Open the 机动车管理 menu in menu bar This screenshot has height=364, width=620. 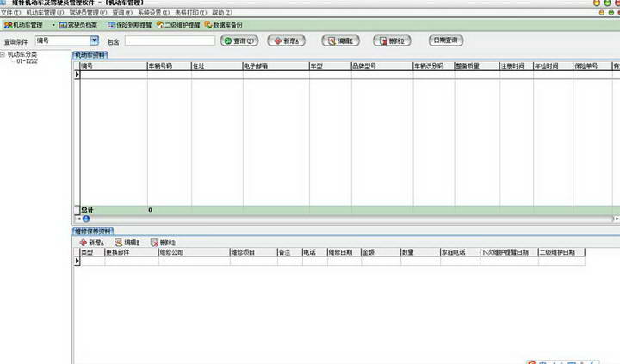[45, 13]
